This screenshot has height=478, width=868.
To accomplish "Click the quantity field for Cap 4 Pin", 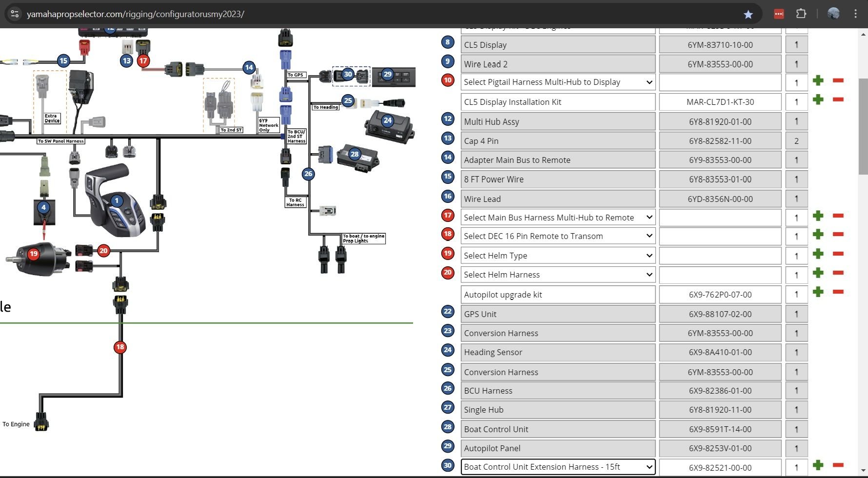I will tap(796, 141).
